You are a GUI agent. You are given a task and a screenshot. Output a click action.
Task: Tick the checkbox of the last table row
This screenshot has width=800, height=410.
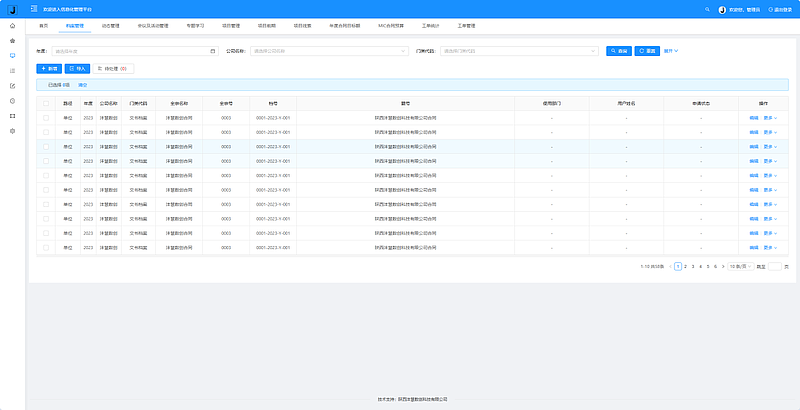point(45,247)
